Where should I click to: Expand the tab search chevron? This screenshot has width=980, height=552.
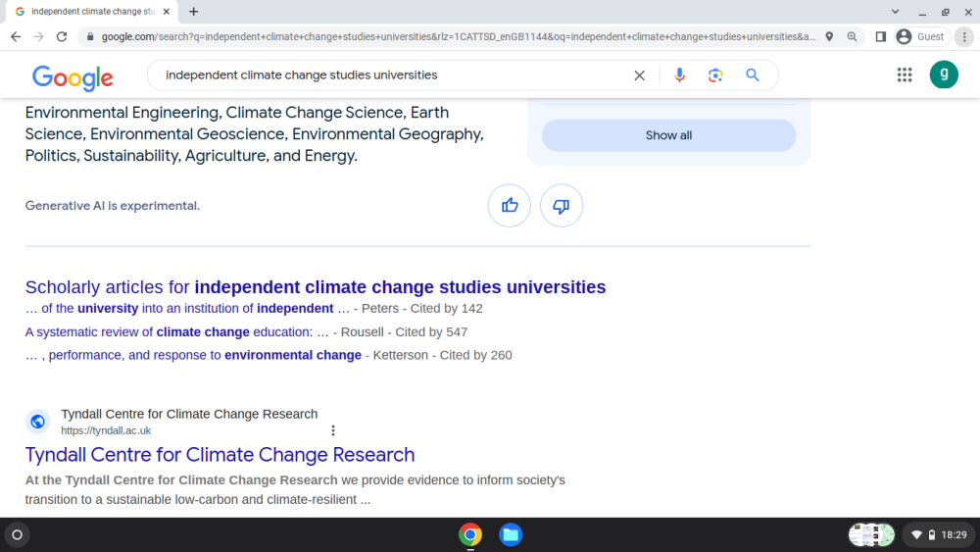(895, 11)
